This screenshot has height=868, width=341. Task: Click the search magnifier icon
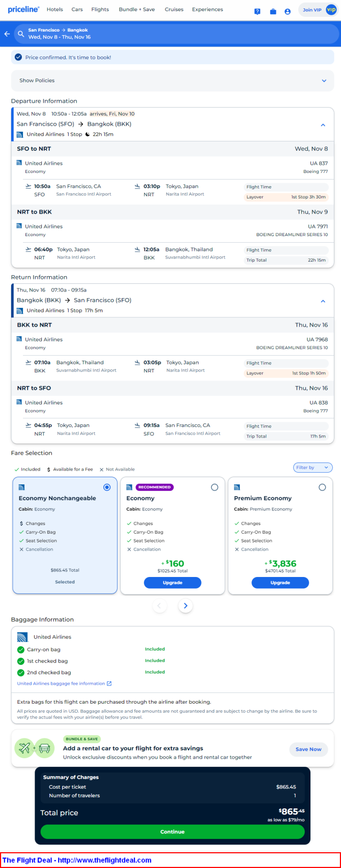[21, 34]
